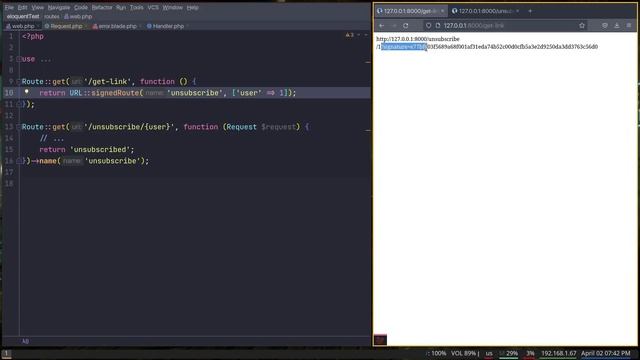Viewport: 640px width, 360px height.
Task: Open the Refactor menu
Action: tap(102, 7)
